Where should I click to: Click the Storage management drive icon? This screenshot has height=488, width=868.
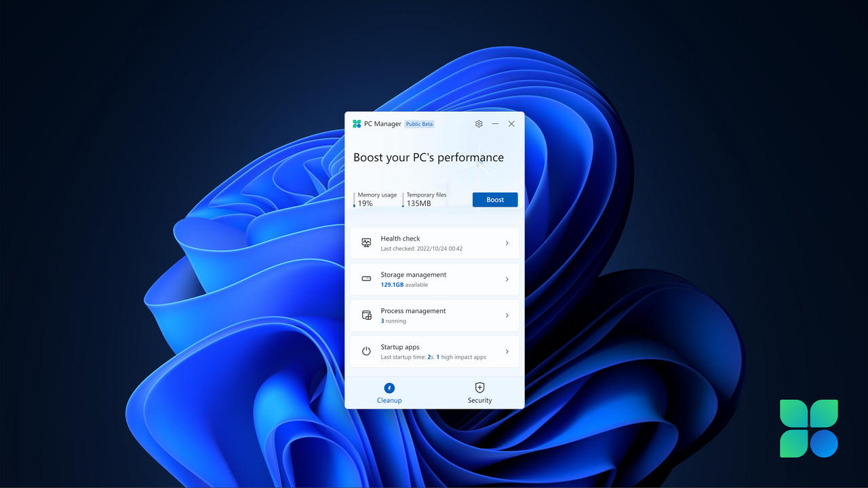(366, 279)
